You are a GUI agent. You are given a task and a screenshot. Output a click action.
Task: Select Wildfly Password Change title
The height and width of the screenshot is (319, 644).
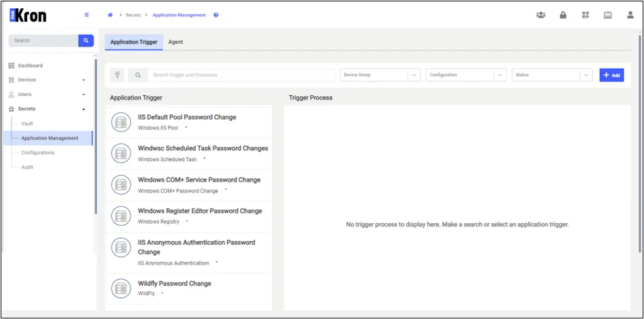coord(175,283)
